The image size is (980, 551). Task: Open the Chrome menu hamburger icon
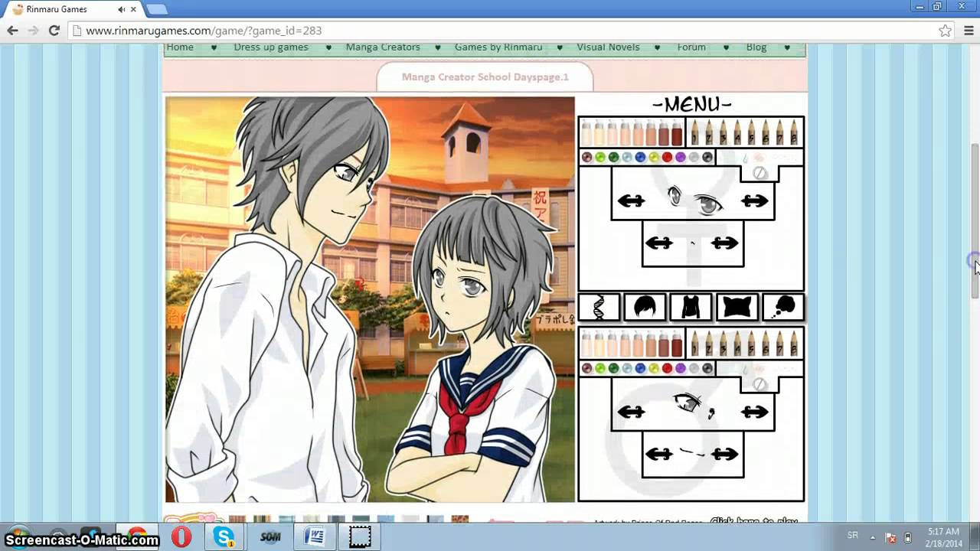[968, 31]
